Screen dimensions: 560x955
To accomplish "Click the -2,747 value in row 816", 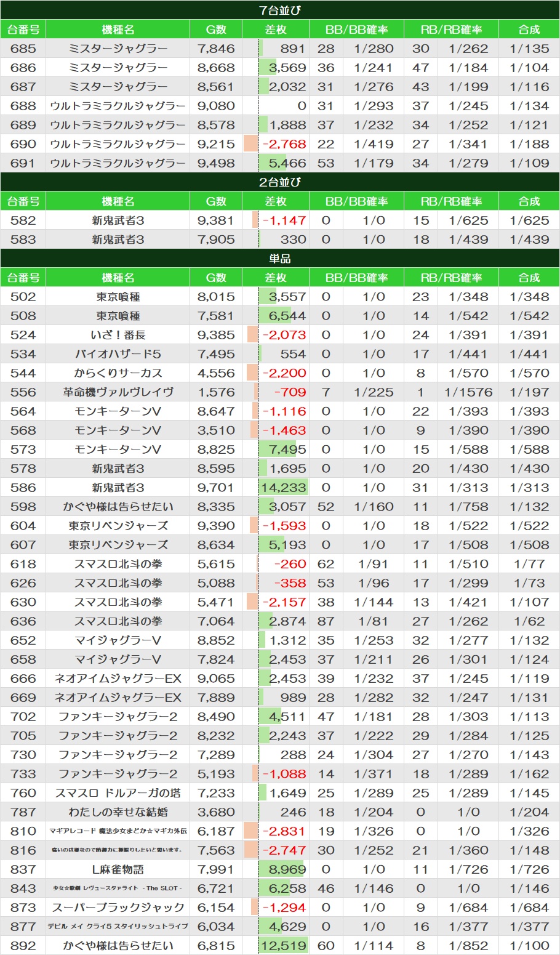I will click(x=284, y=850).
